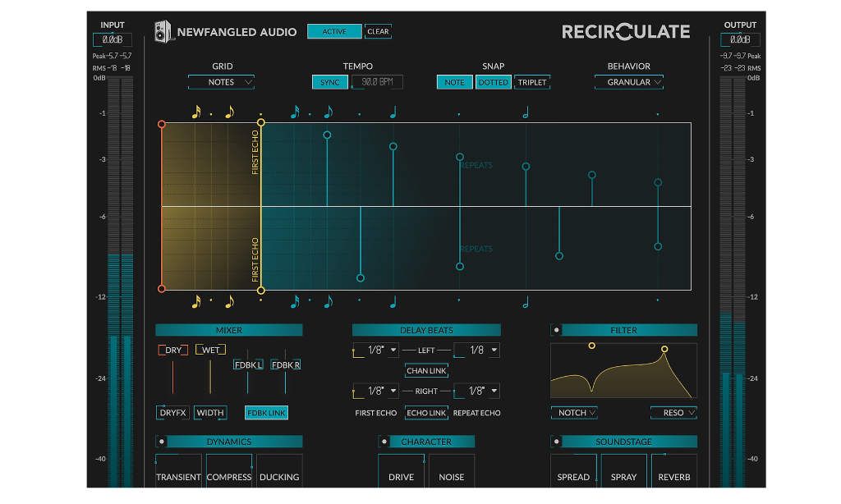Viewport: 841px width, 504px height.
Task: Click the blue quarter note below the grid
Action: pos(393,302)
